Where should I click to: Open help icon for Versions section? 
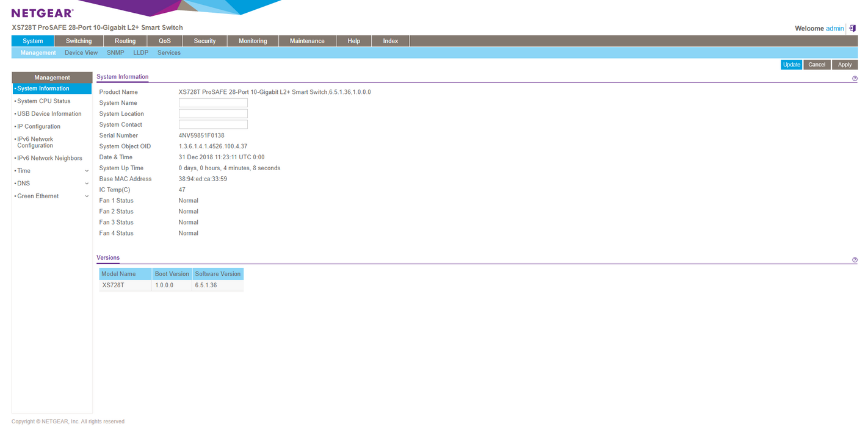pyautogui.click(x=855, y=260)
